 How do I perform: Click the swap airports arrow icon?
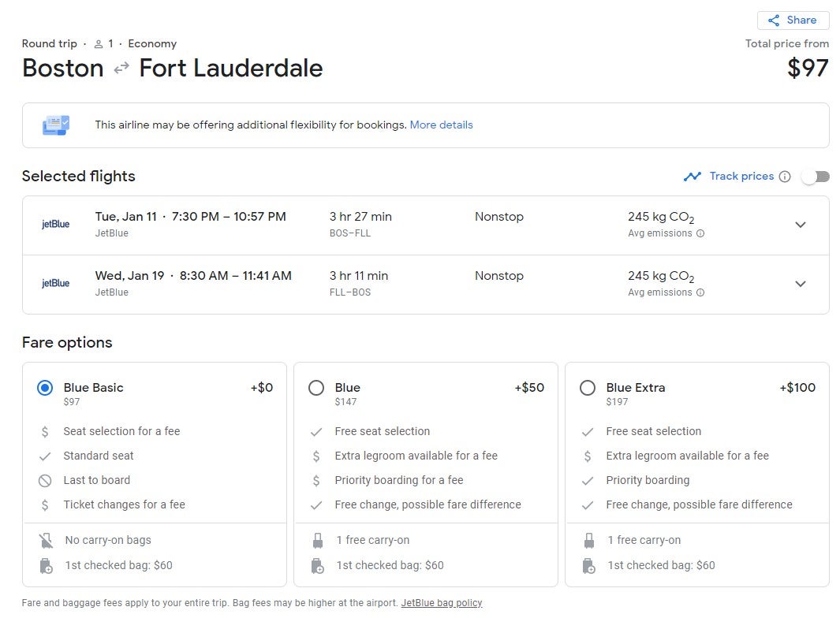120,69
